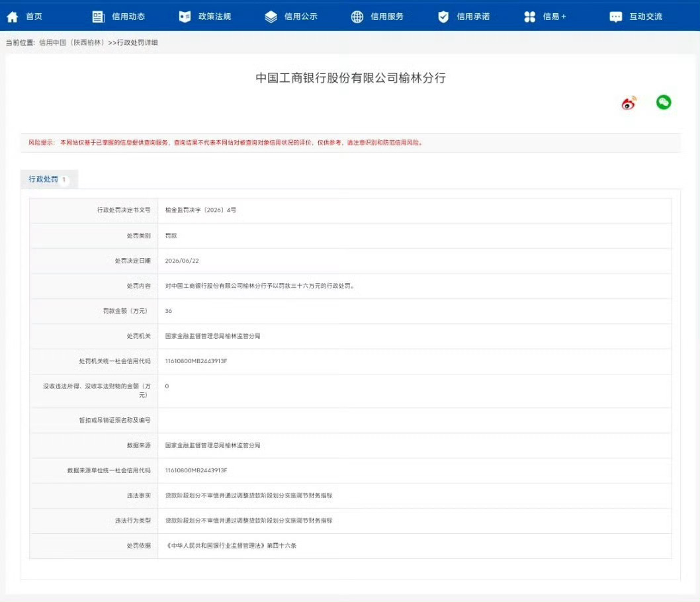Screen dimensions: 700x602
Task: Open the 信用承诺 menu item
Action: click(473, 17)
